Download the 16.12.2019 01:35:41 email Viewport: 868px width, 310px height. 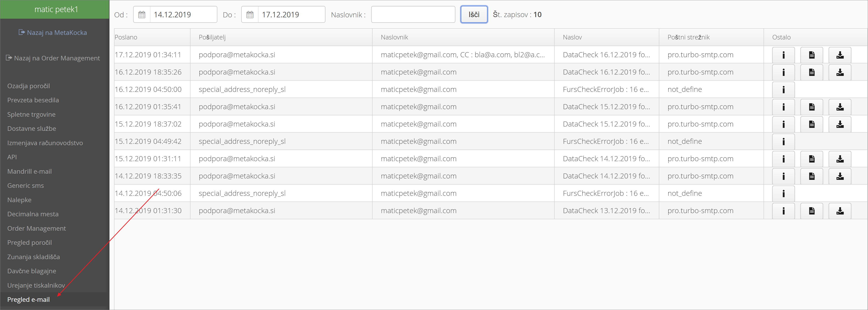(x=840, y=107)
